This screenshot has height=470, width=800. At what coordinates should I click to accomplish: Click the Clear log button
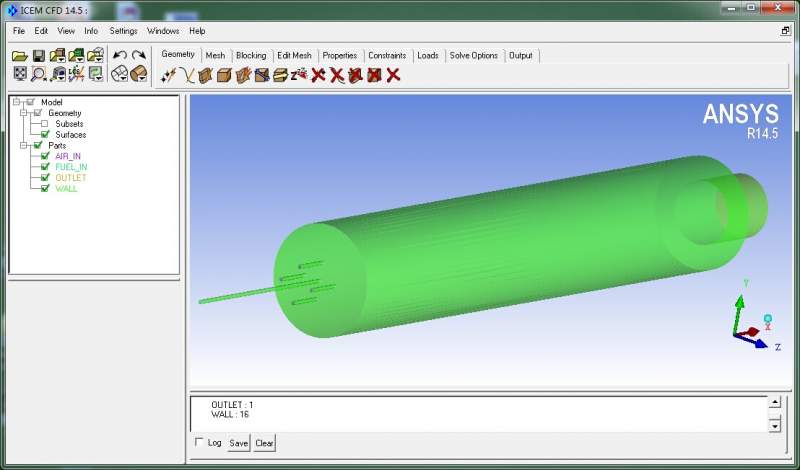[264, 443]
